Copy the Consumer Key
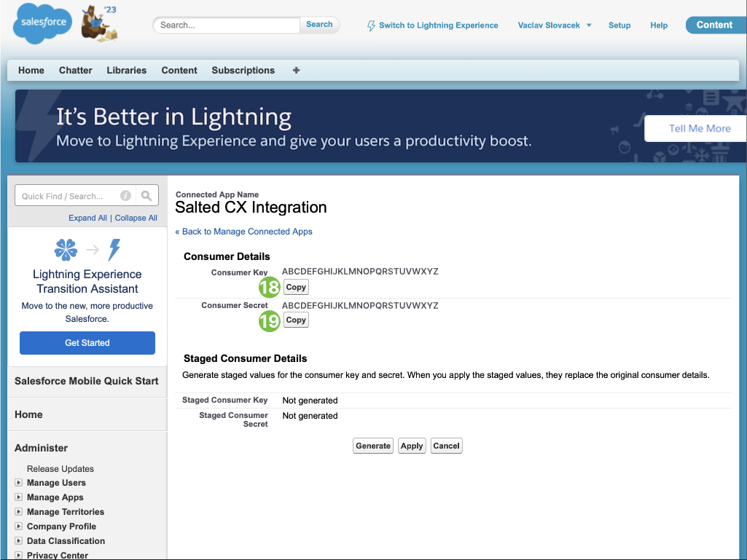The image size is (747, 560). (x=296, y=287)
